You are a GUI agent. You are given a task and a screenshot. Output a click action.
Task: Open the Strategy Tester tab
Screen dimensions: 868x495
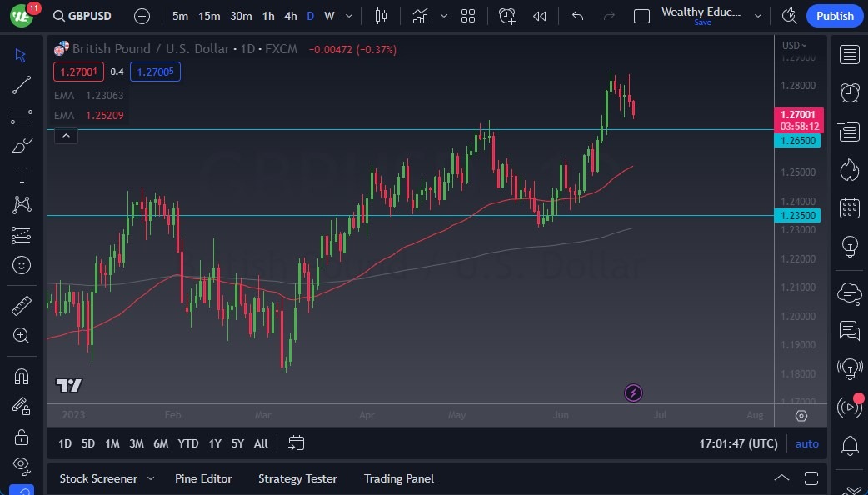297,478
